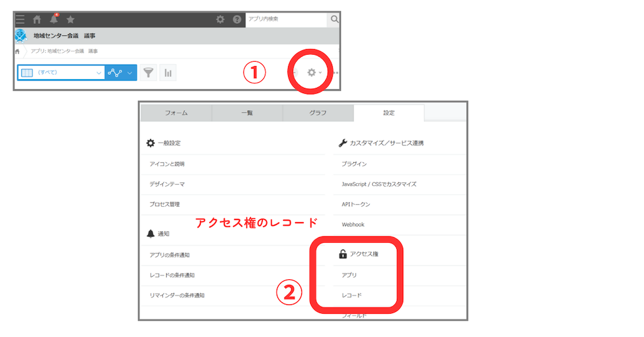644x337 pixels.
Task: Click the filter funnel icon
Action: [148, 73]
